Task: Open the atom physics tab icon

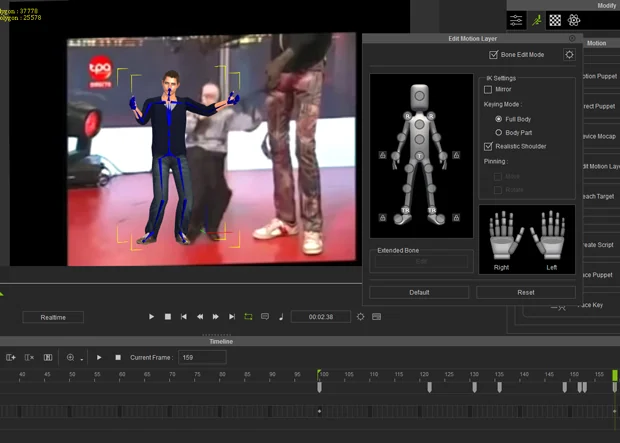Action: (574, 20)
